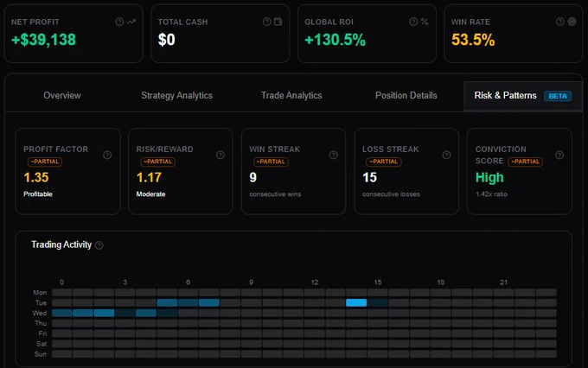
Task: Click the +$39,138 net profit value
Action: [x=43, y=40]
